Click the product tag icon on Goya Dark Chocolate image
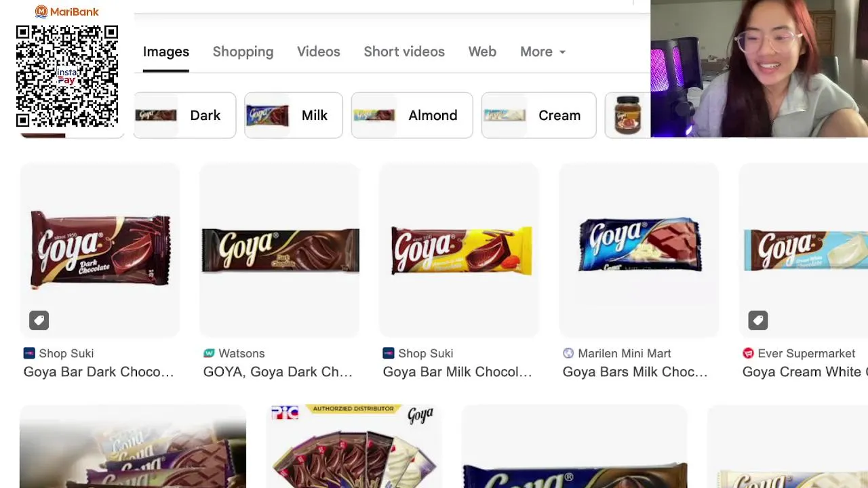Image resolution: width=868 pixels, height=488 pixels. point(39,320)
